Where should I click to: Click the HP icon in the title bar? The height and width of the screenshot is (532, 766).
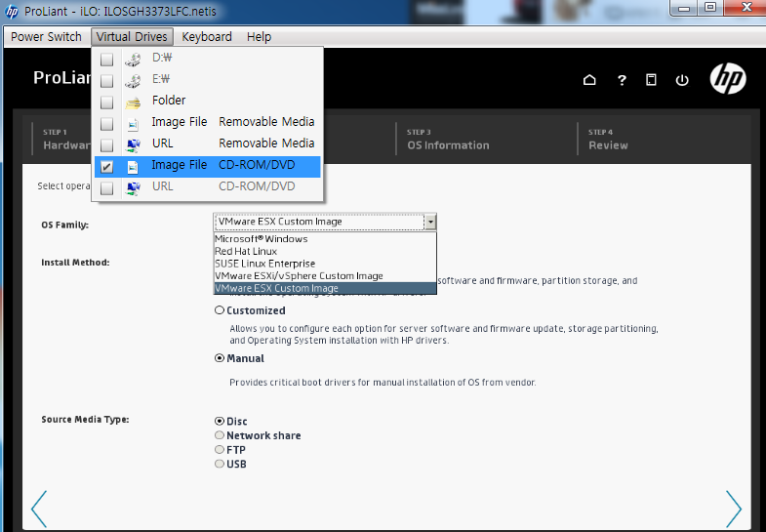point(12,12)
